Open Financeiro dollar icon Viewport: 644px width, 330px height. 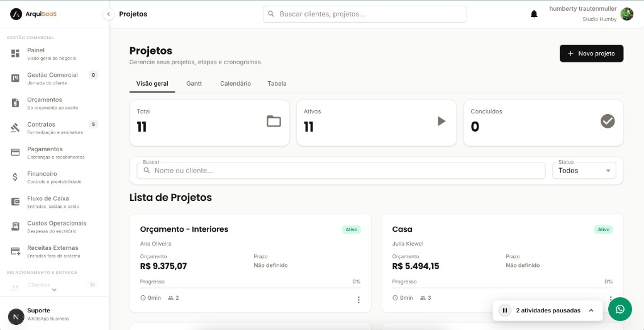tap(15, 177)
